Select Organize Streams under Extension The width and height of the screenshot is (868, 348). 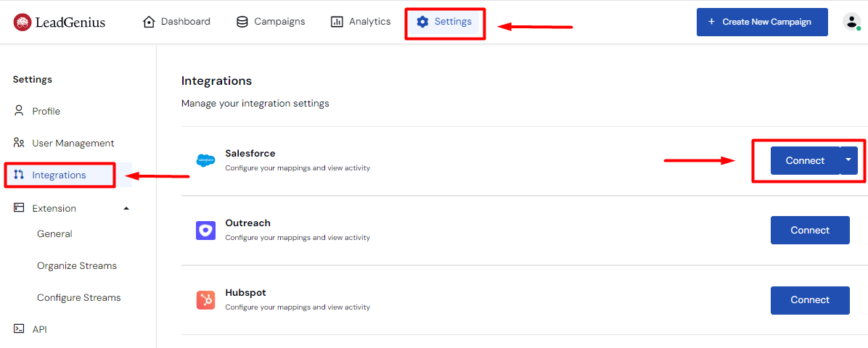click(x=77, y=265)
